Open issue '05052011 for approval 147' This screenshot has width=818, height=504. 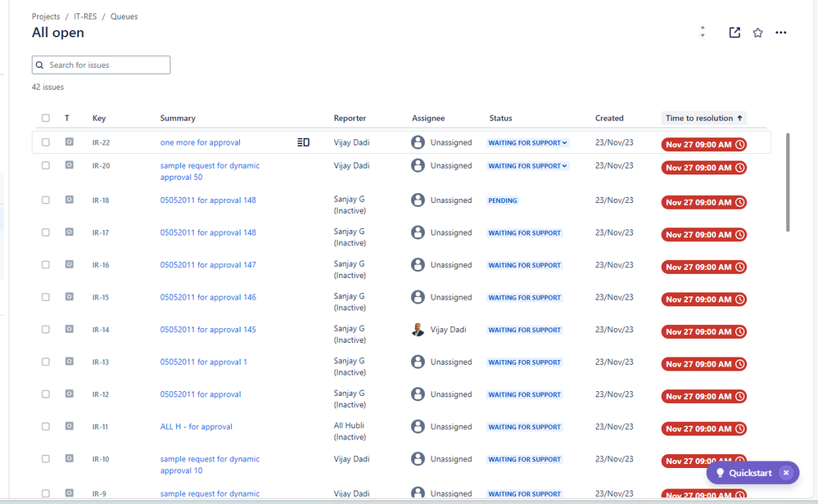pyautogui.click(x=208, y=265)
